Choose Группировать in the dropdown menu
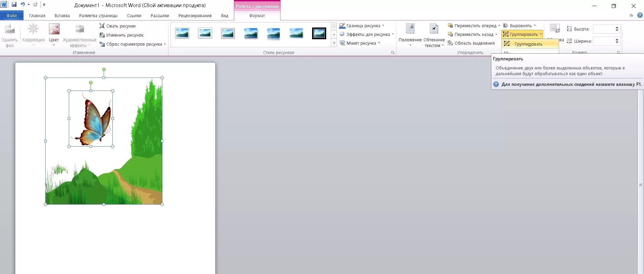 pos(530,44)
